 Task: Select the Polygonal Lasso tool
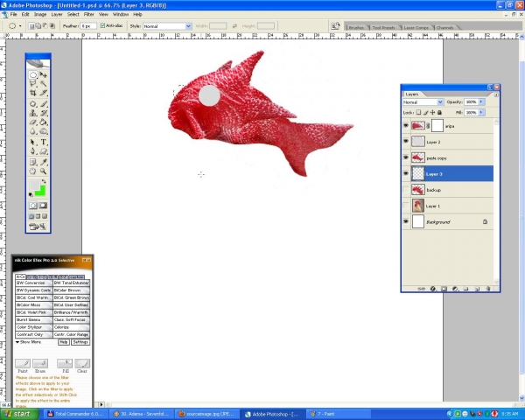click(x=33, y=84)
